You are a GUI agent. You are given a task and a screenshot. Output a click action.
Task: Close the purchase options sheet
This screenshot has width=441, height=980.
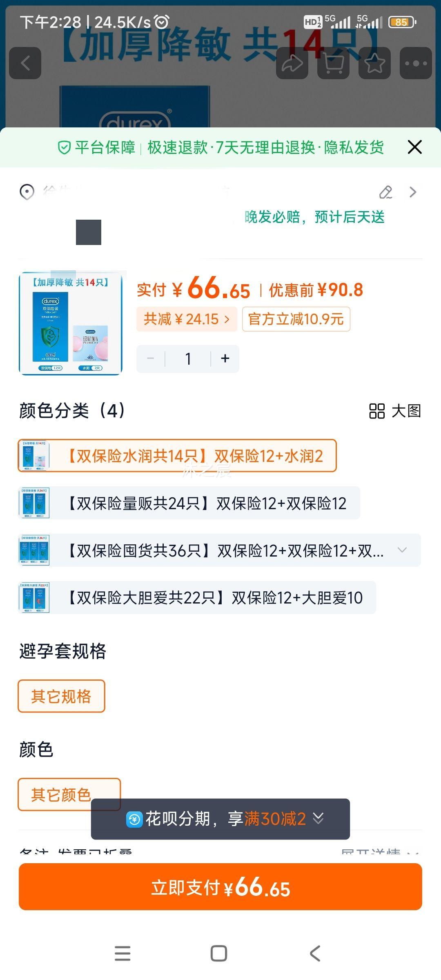414,147
